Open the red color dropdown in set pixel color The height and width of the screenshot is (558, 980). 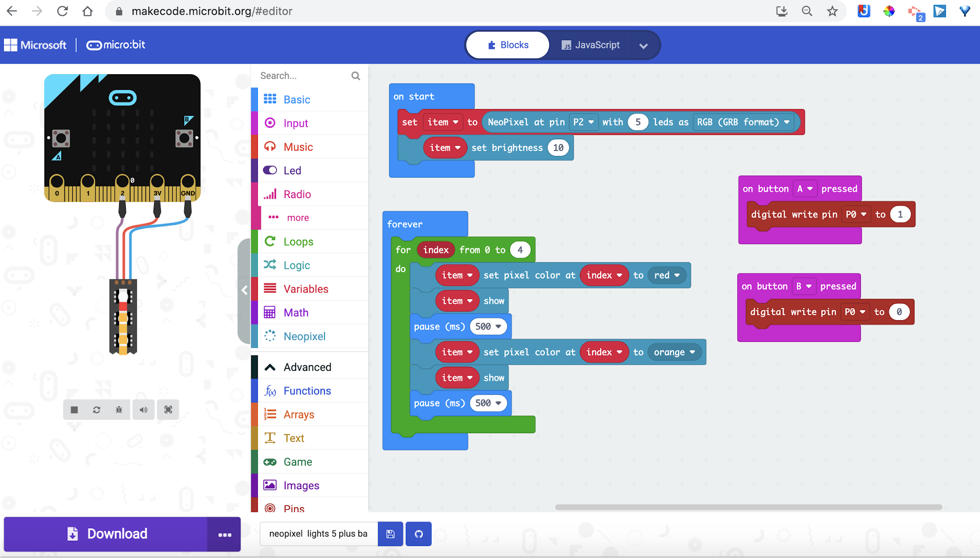pos(667,275)
